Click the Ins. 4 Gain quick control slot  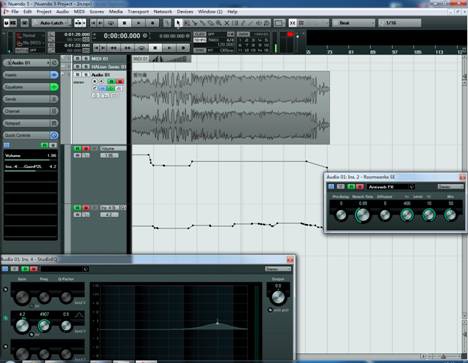tap(30, 167)
